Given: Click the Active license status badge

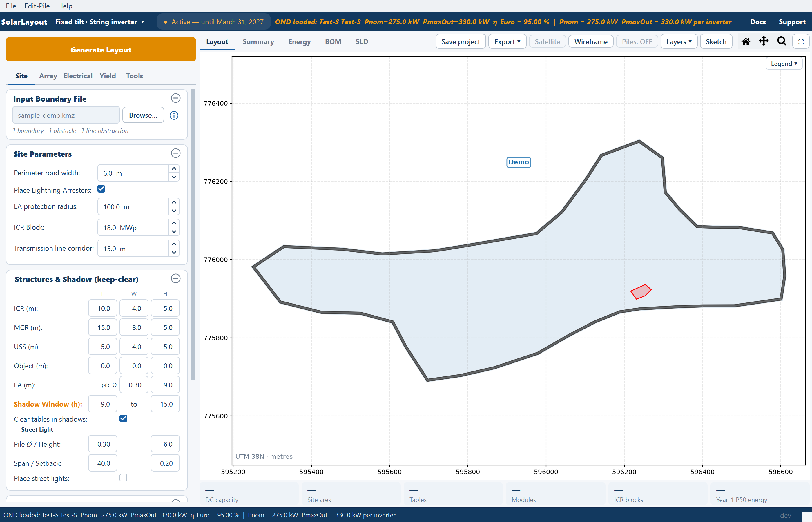Looking at the screenshot, I should [213, 22].
